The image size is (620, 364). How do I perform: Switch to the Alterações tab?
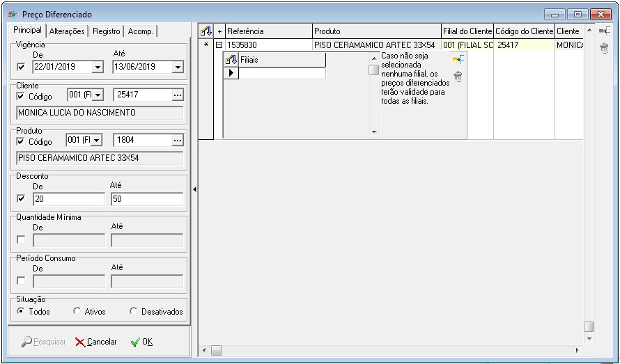[x=67, y=31]
